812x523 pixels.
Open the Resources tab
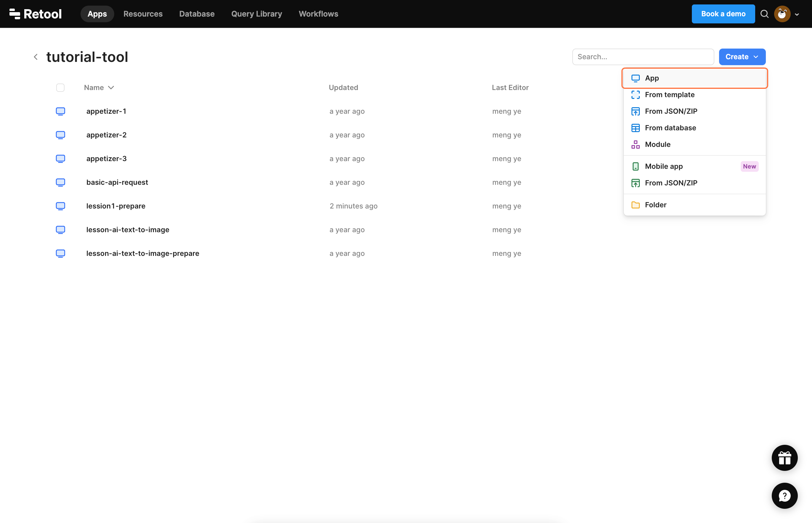pos(143,14)
